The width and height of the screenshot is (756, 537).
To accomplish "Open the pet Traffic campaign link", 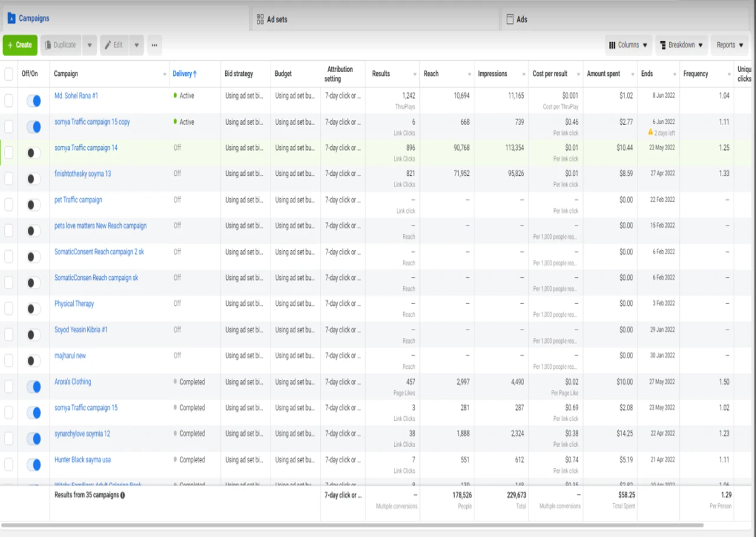I will [78, 200].
